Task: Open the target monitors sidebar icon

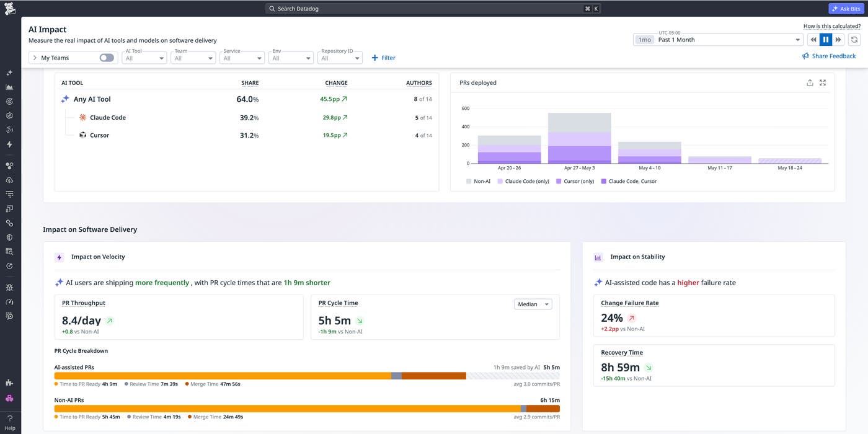Action: coord(9,101)
